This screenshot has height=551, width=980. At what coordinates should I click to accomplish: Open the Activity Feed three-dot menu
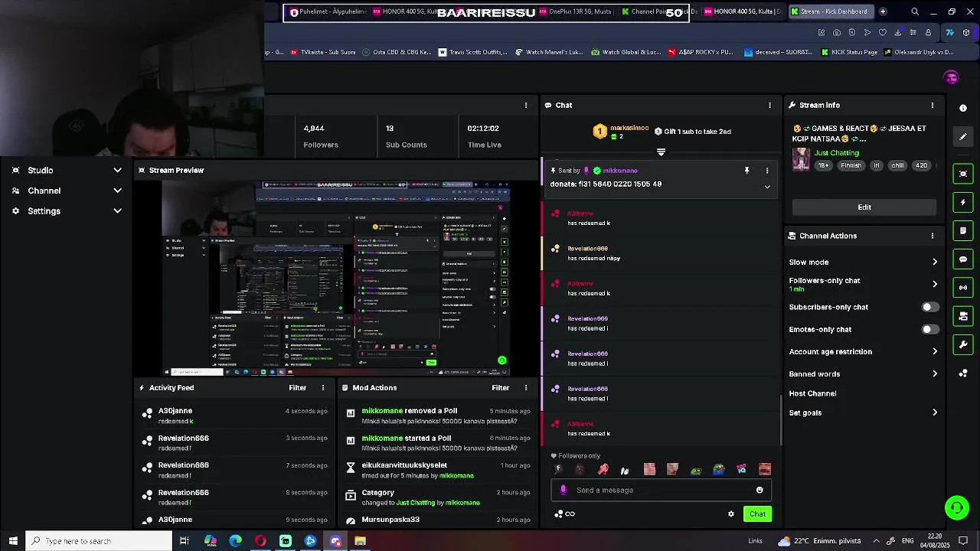point(322,388)
